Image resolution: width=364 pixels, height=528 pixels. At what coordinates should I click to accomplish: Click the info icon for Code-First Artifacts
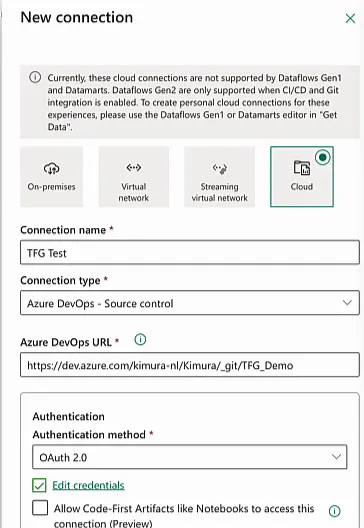(334, 511)
